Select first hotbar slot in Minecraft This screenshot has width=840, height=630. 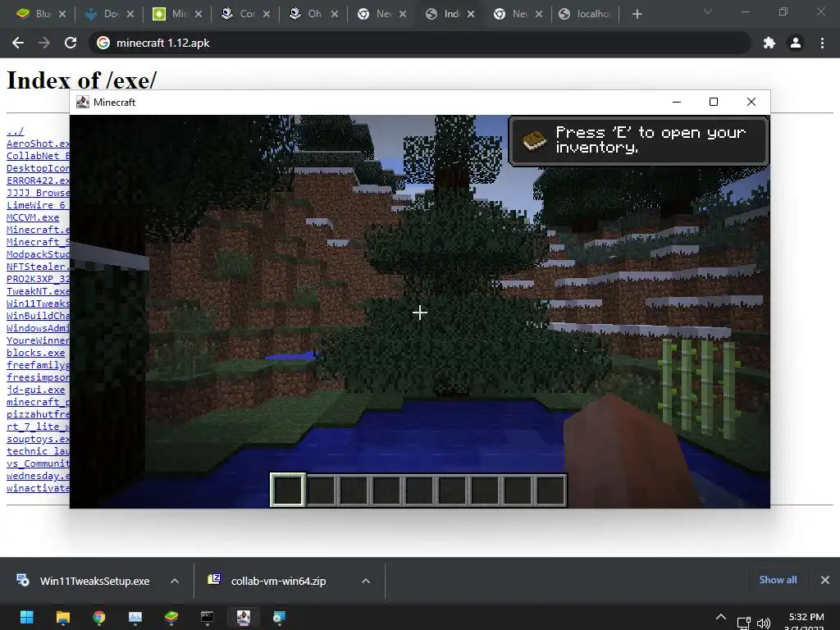(x=288, y=490)
